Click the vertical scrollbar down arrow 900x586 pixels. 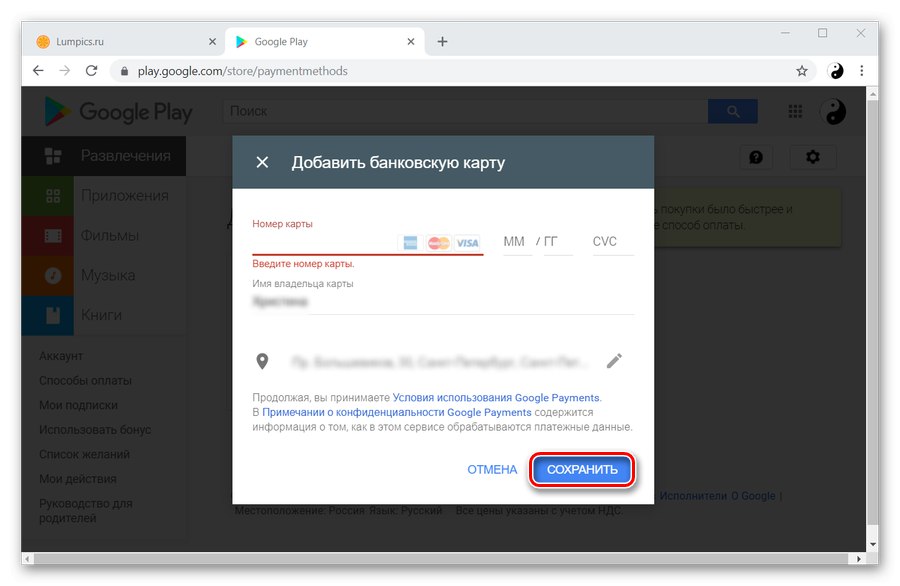tap(872, 544)
